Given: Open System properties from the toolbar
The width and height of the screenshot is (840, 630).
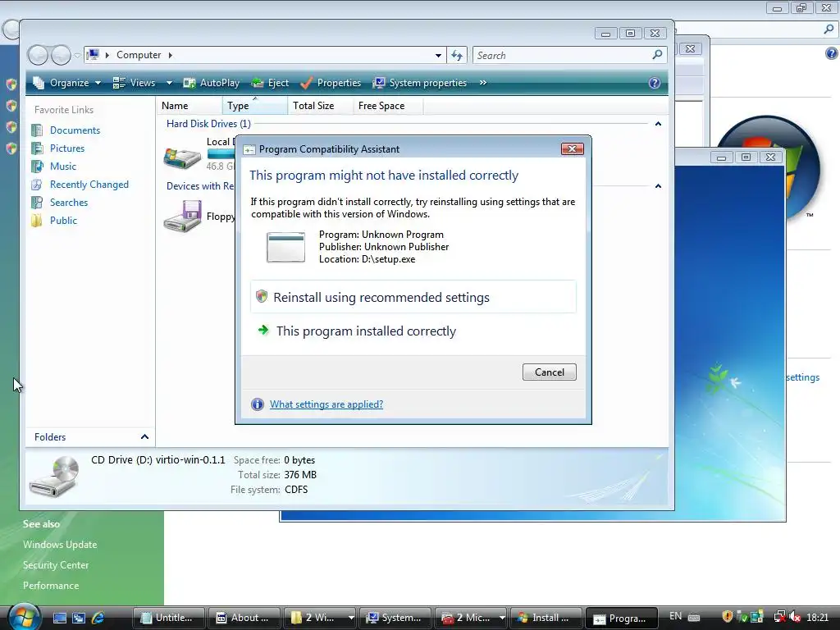Looking at the screenshot, I should [x=420, y=83].
